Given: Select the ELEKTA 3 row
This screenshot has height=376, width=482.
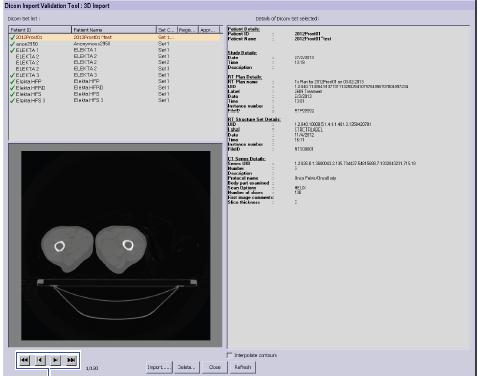Looking at the screenshot, I should pyautogui.click(x=115, y=75).
